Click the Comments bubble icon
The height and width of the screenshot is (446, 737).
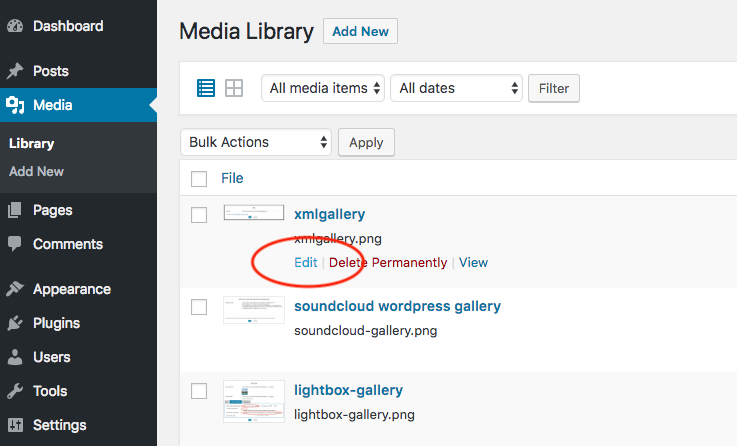click(15, 244)
